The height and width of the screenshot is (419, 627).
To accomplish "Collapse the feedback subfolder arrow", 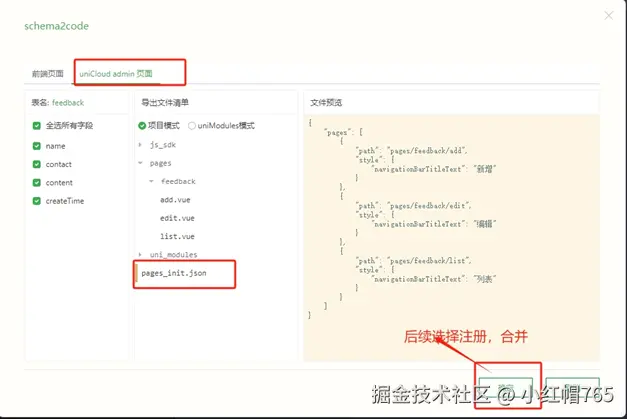I will [152, 182].
